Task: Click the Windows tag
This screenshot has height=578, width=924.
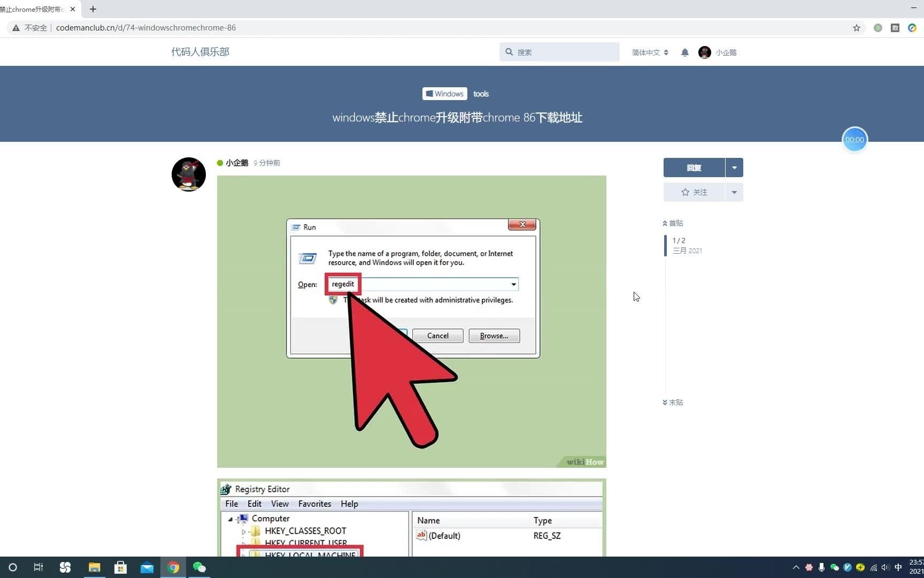Action: click(x=445, y=94)
